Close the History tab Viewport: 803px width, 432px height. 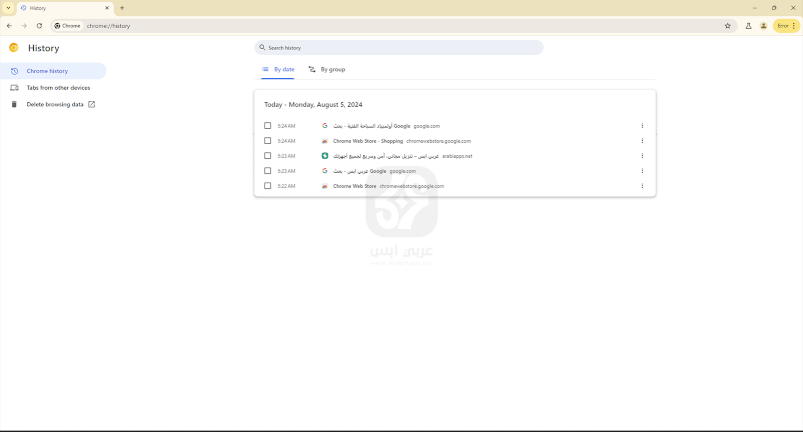(107, 8)
